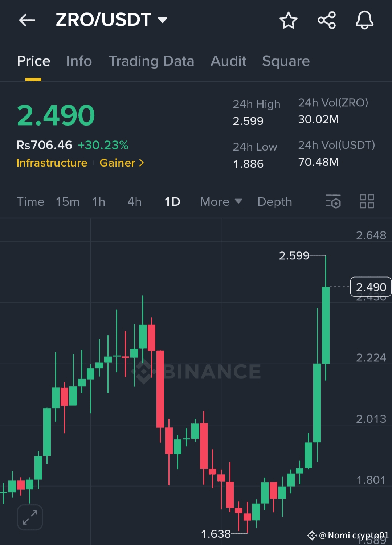Open chart indicator settings icon
The image size is (392, 545).
point(333,201)
